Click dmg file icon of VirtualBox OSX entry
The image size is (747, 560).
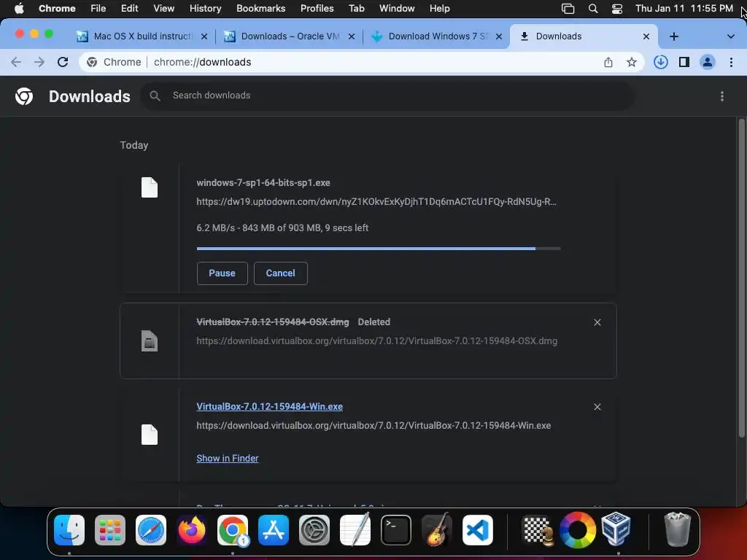coord(150,341)
